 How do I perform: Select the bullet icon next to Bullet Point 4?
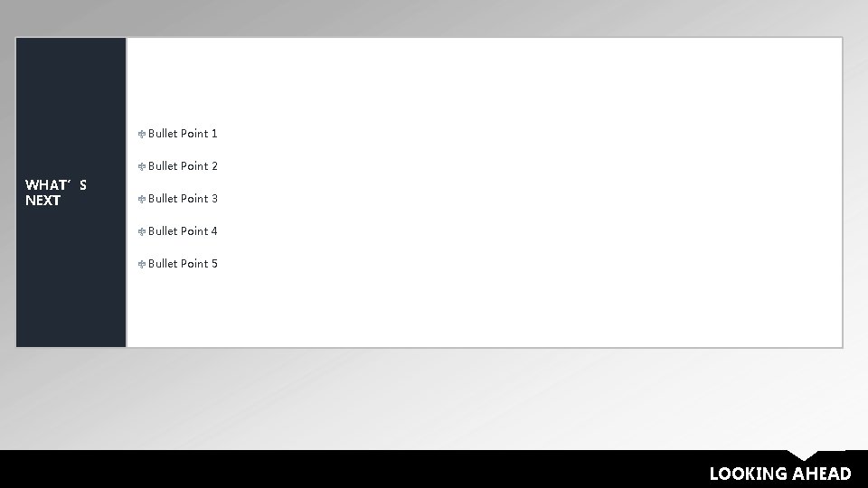click(x=142, y=232)
